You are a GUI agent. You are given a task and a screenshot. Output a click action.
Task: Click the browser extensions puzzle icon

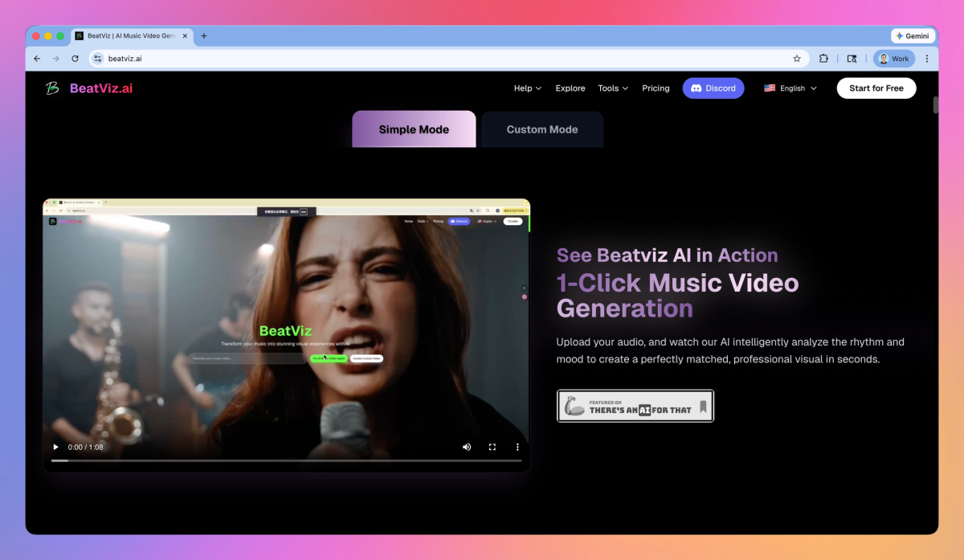pos(823,58)
